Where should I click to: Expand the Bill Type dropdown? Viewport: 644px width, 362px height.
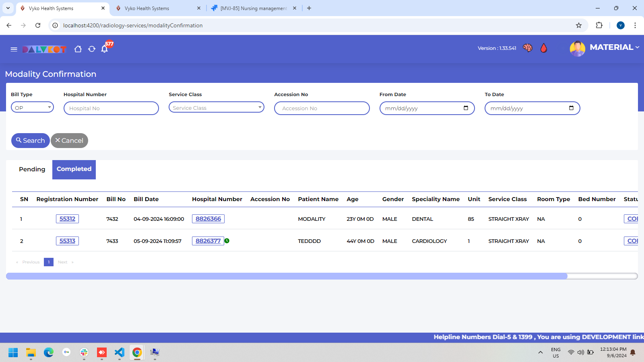click(x=32, y=107)
